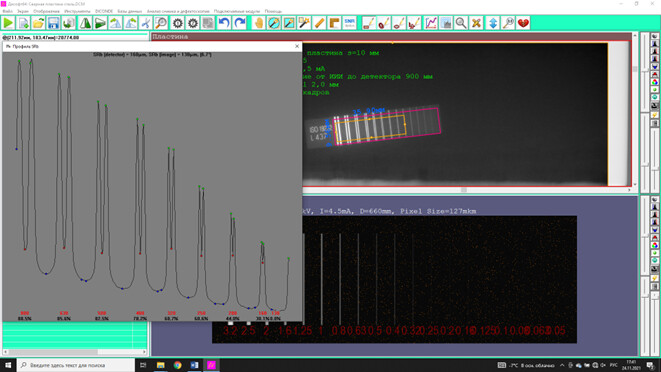Open the Экран menu

point(23,11)
